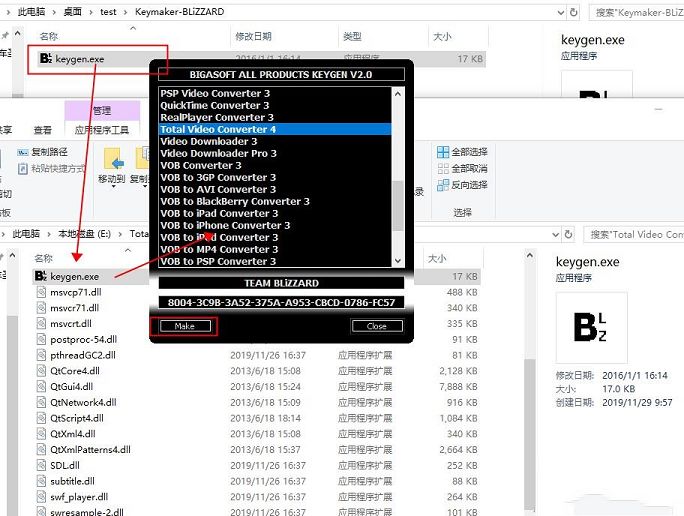Click the 全部取消 (Select none) icon

point(443,168)
